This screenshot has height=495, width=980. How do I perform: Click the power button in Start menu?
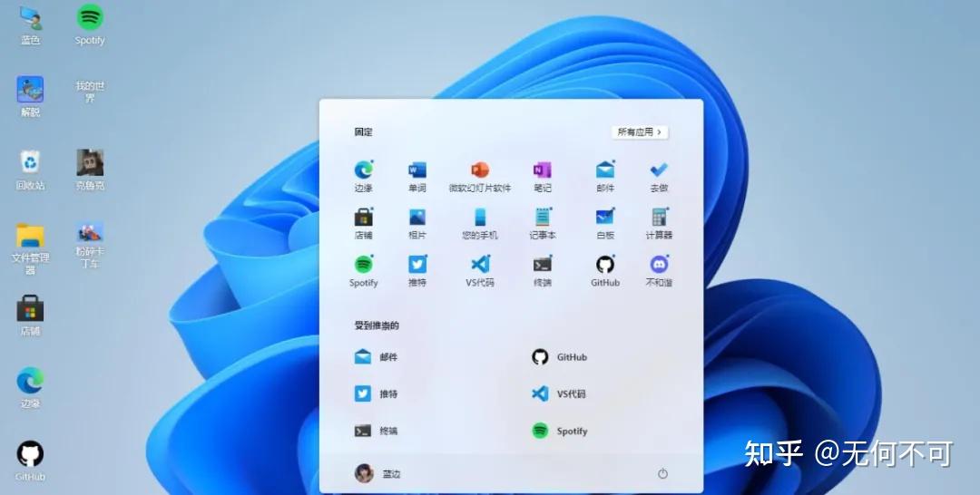[x=662, y=474]
